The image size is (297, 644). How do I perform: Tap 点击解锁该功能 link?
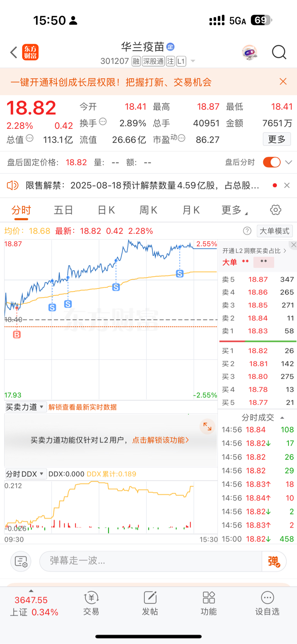pos(160,440)
